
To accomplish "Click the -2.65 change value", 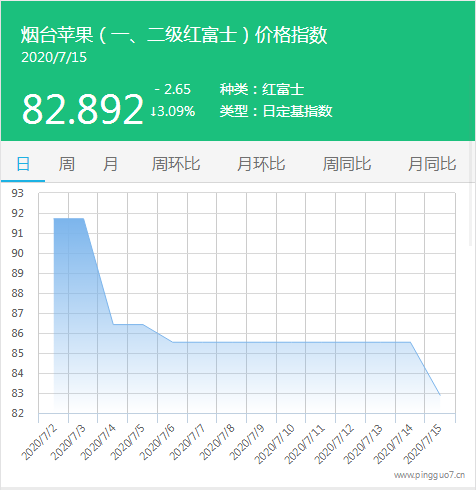I will [x=173, y=89].
